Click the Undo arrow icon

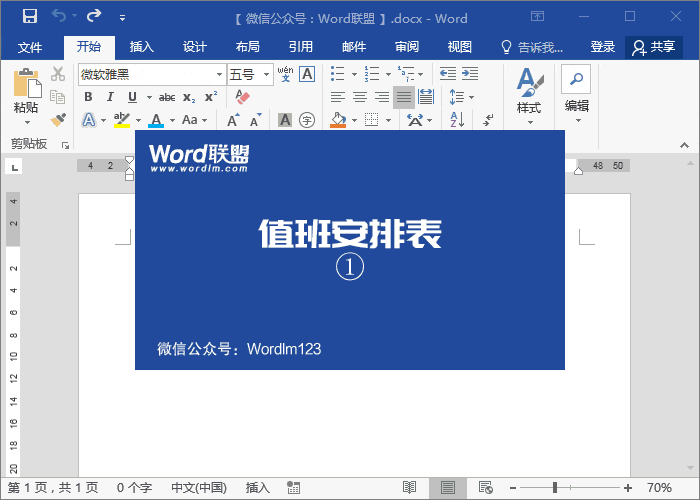[x=59, y=16]
